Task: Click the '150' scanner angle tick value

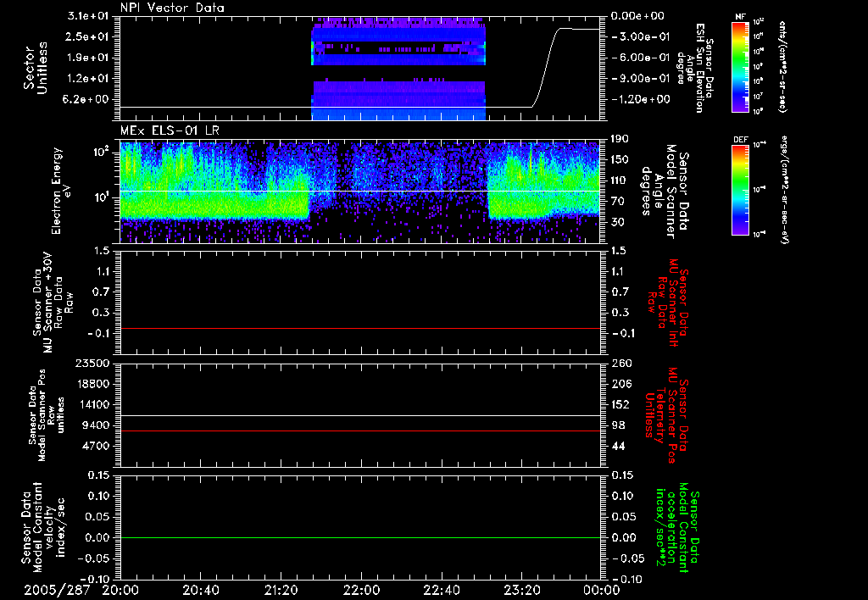Action: tap(620, 160)
